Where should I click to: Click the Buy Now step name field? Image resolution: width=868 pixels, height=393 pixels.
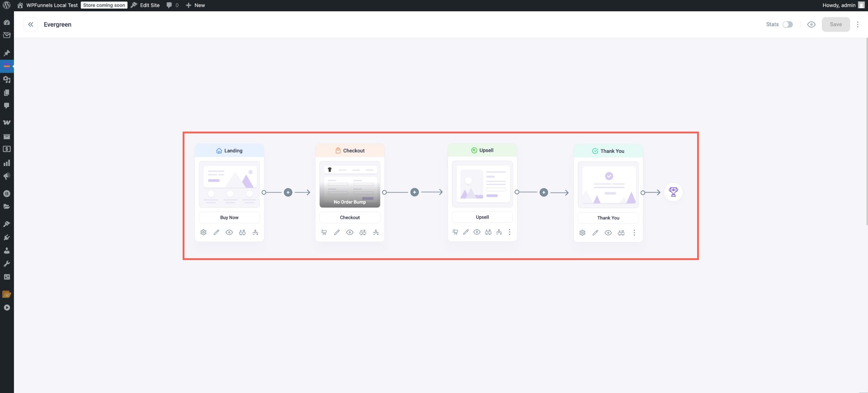(x=229, y=218)
